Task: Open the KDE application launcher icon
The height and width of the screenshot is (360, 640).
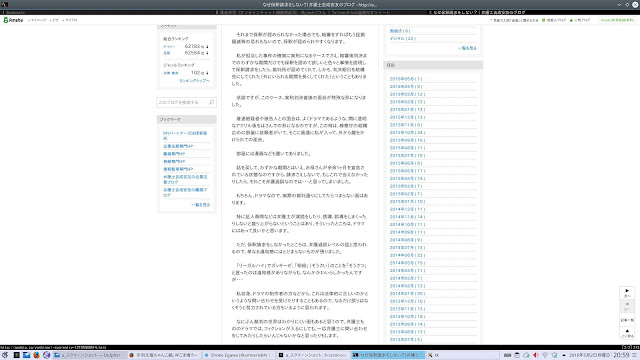Action: coord(5,355)
